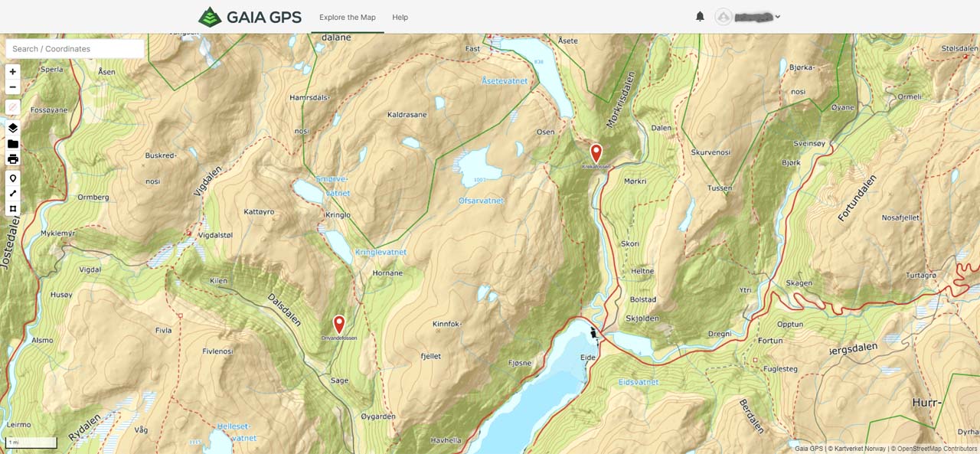Click the Ormberg place label
This screenshot has height=454, width=980.
tap(93, 198)
